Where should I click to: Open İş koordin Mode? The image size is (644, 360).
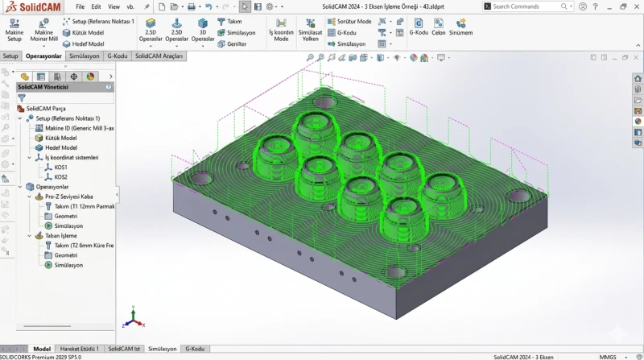point(281,30)
